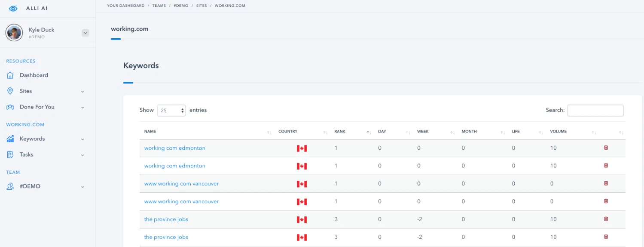Expand the Tasks submenu chevron

tap(82, 155)
